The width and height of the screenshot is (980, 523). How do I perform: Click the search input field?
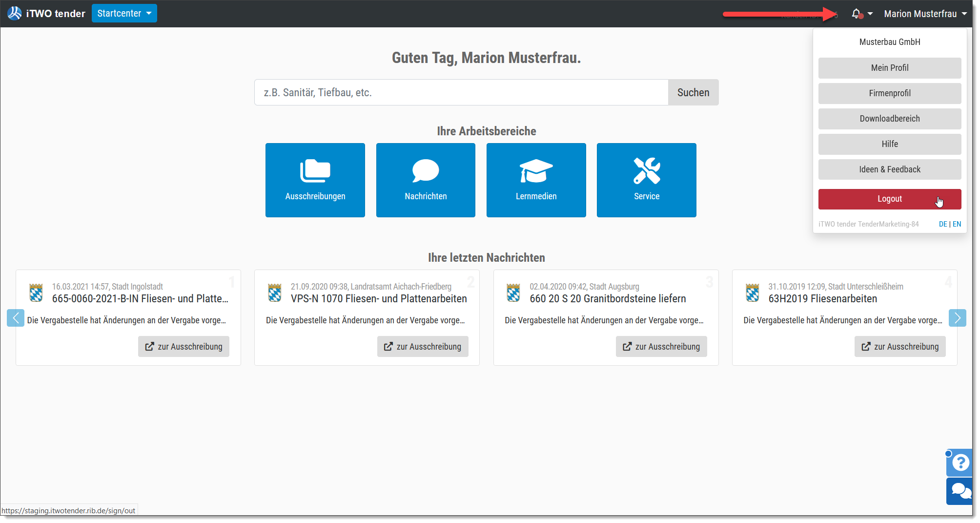pos(461,92)
